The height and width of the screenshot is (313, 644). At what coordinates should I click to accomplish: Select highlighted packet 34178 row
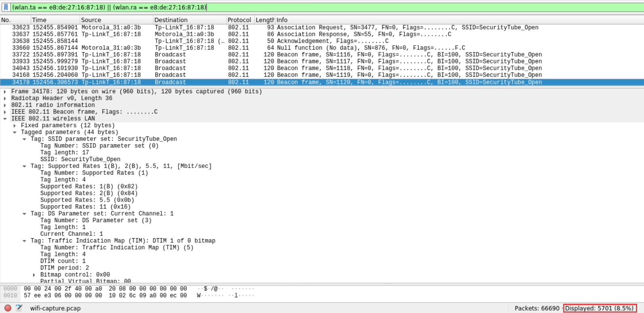[322, 82]
